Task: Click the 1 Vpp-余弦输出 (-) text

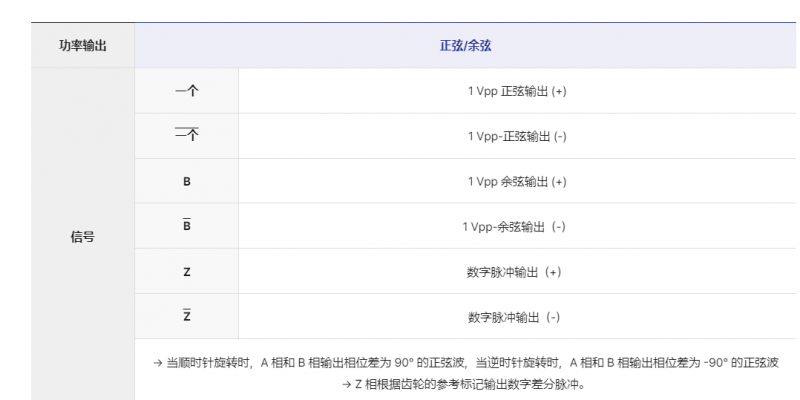Action: [514, 226]
